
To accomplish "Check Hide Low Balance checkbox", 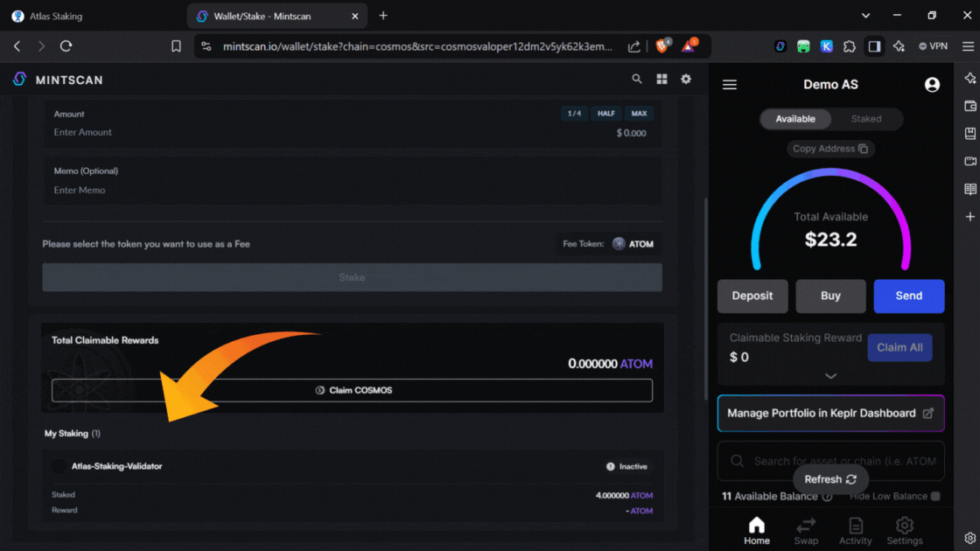I will coord(935,496).
